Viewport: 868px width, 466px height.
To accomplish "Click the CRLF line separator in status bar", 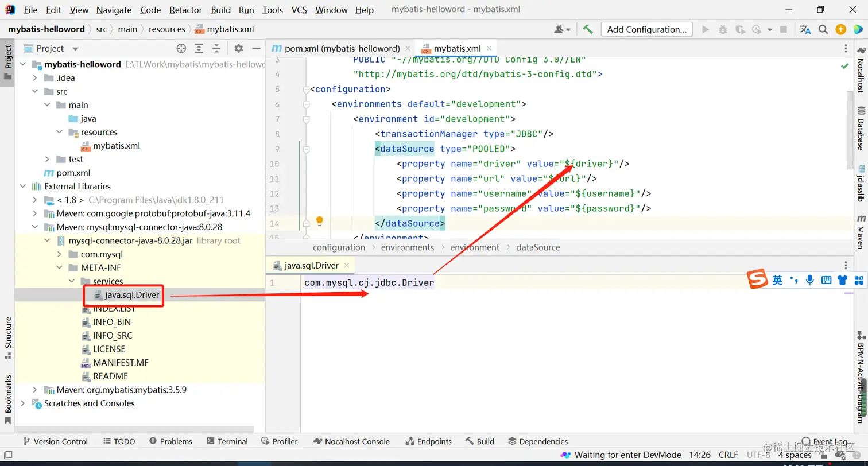I will pyautogui.click(x=728, y=455).
